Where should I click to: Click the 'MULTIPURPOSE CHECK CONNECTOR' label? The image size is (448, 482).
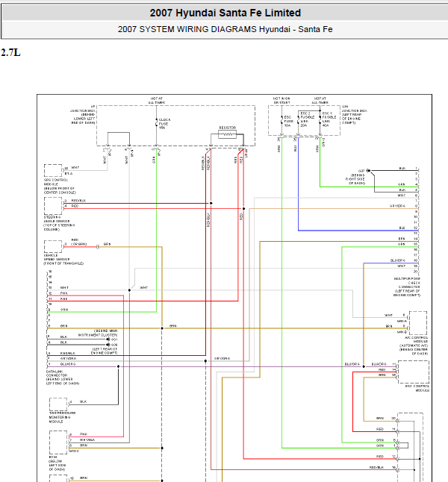(x=406, y=287)
